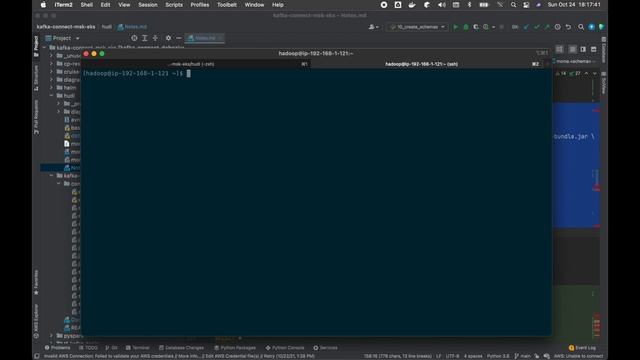Click Select Opened File target icon

[134, 38]
